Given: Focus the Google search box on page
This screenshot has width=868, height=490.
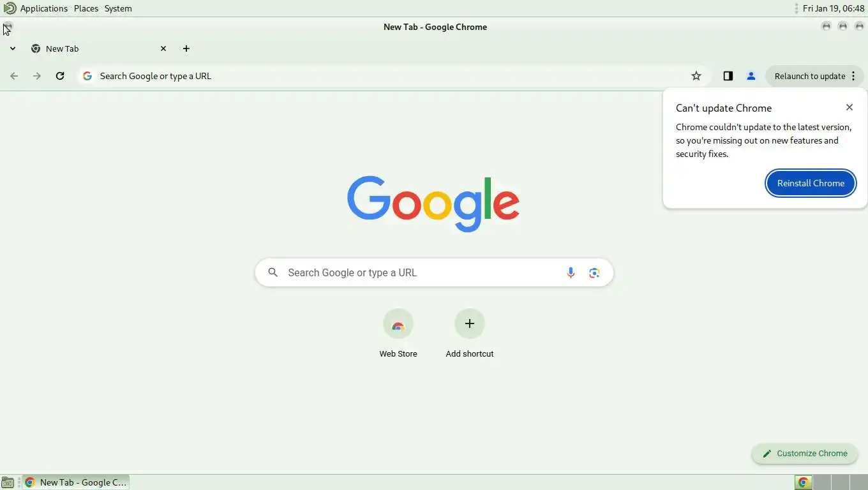Looking at the screenshot, I should (x=434, y=272).
